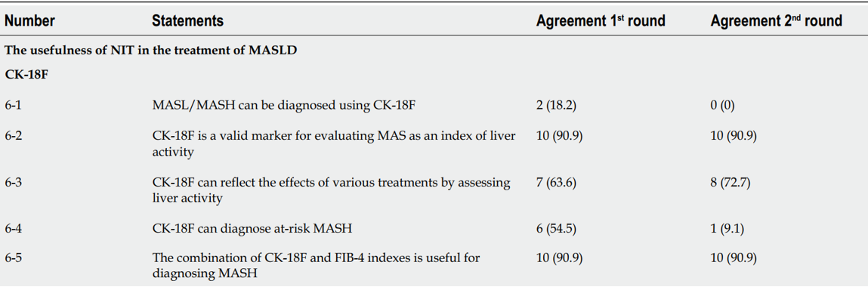Click the NIT usefulness section heading

point(151,51)
